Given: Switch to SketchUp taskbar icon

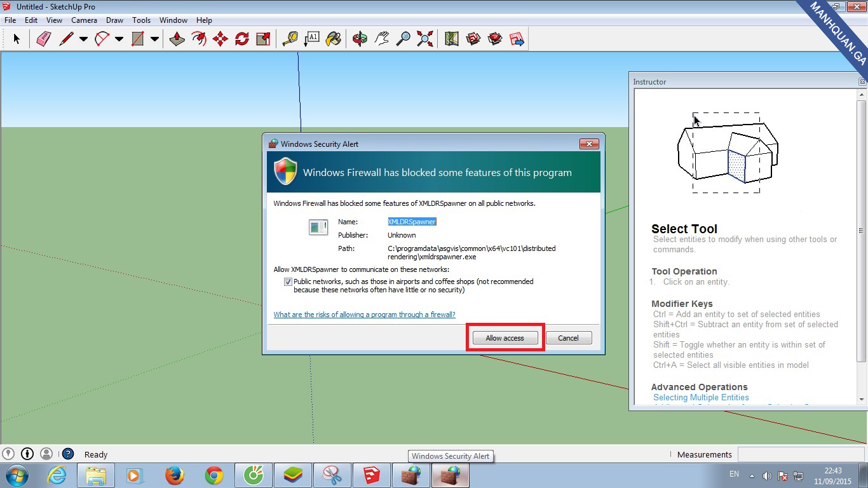Looking at the screenshot, I should pos(372,475).
